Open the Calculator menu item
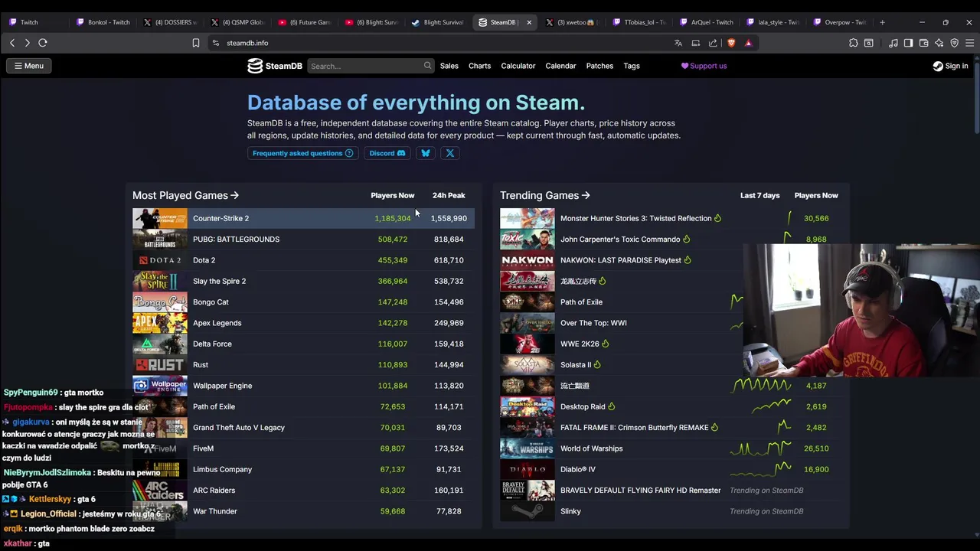This screenshot has width=980, height=551. (x=518, y=66)
